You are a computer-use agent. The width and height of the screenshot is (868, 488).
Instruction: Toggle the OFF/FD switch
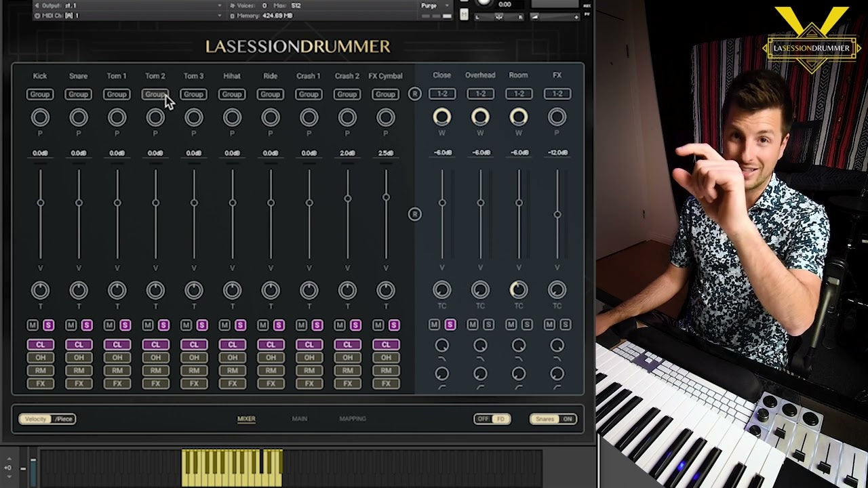pos(492,419)
